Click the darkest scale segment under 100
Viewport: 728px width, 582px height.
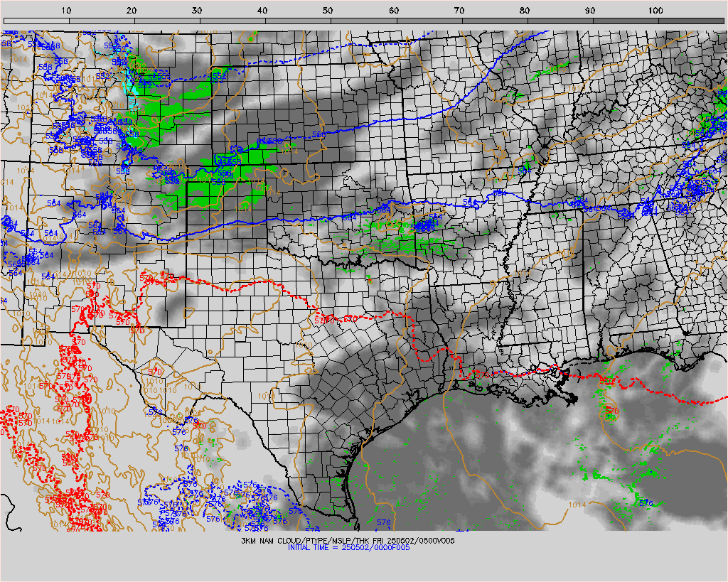pos(691,21)
